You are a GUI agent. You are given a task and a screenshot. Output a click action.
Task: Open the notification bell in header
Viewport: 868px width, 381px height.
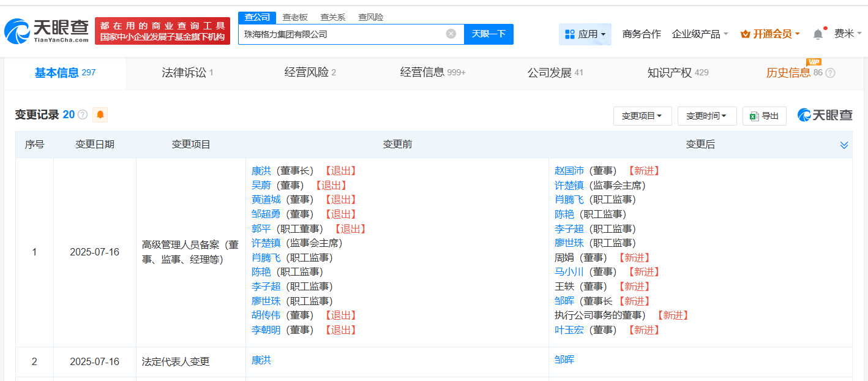click(818, 34)
